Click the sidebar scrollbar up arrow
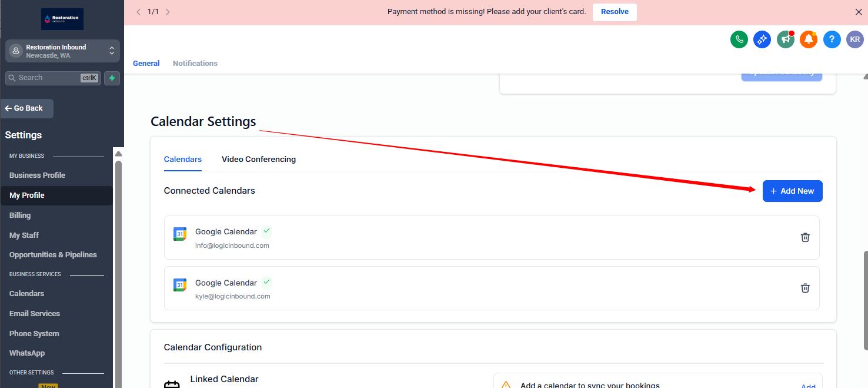868x388 pixels. tap(118, 154)
